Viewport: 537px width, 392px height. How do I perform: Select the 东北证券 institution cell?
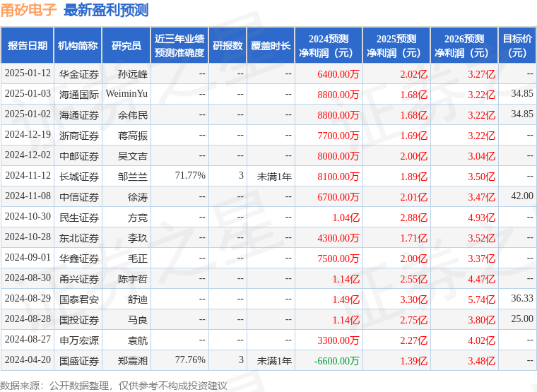(x=79, y=238)
